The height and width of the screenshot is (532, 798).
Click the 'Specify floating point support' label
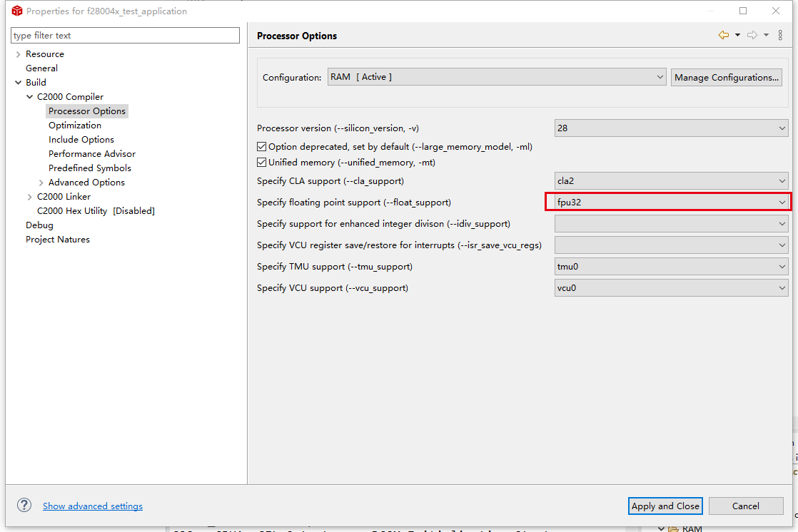coord(354,203)
